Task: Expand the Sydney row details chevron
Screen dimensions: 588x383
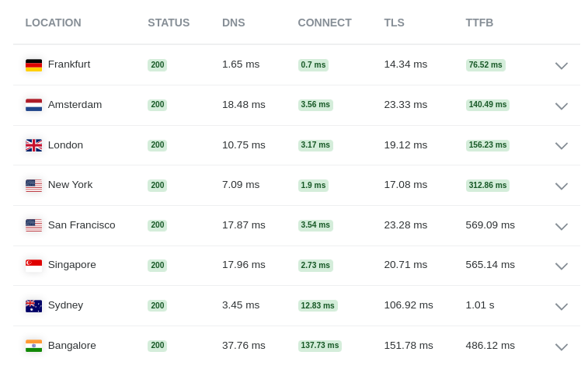Action: coord(562,306)
